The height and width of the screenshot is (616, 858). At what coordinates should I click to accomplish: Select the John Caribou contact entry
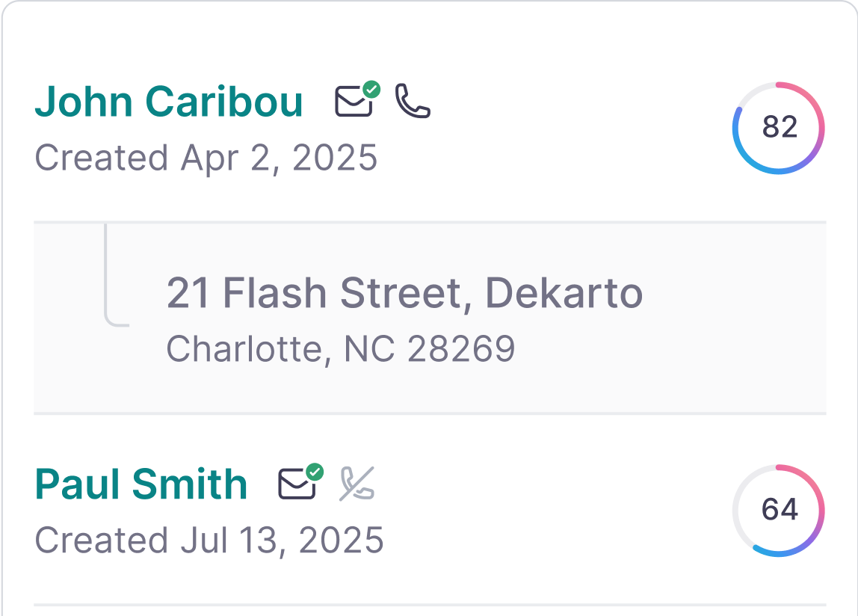point(169,101)
